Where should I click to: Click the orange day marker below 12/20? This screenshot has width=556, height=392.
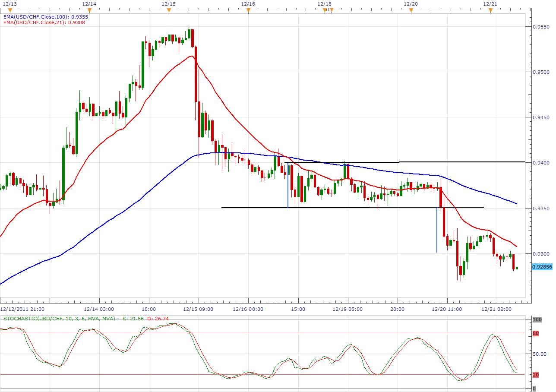click(x=411, y=11)
